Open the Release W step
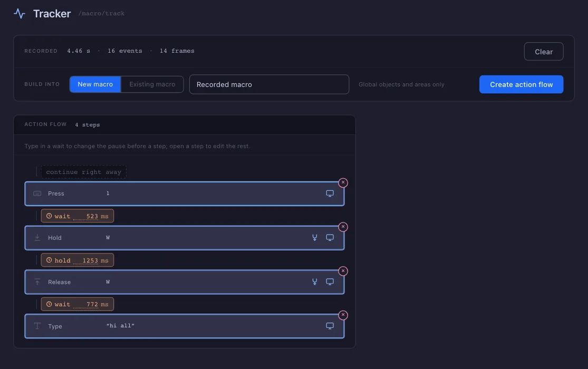 (185, 282)
